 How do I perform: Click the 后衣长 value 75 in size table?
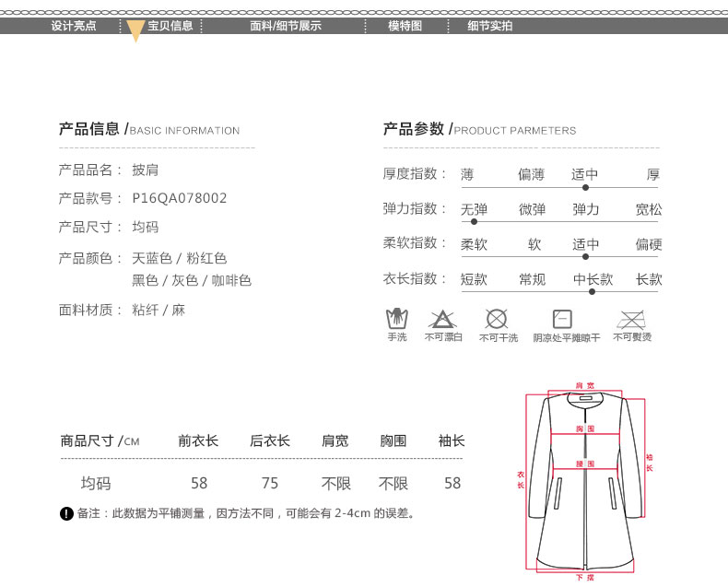point(270,483)
